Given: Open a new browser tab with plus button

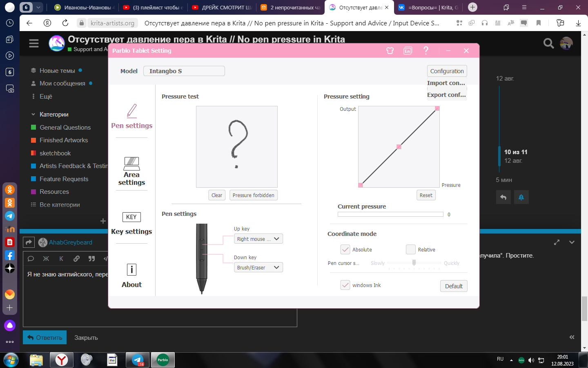Looking at the screenshot, I should pyautogui.click(x=472, y=7).
